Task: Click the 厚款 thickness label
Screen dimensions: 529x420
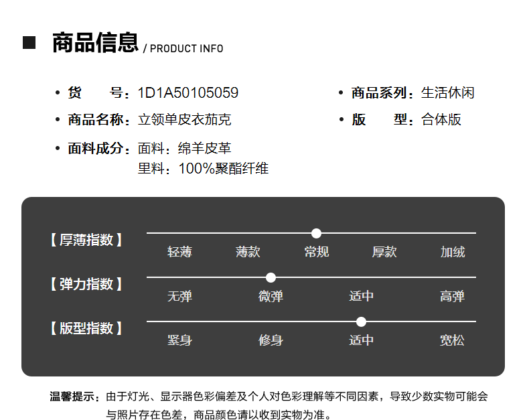Action: (384, 252)
